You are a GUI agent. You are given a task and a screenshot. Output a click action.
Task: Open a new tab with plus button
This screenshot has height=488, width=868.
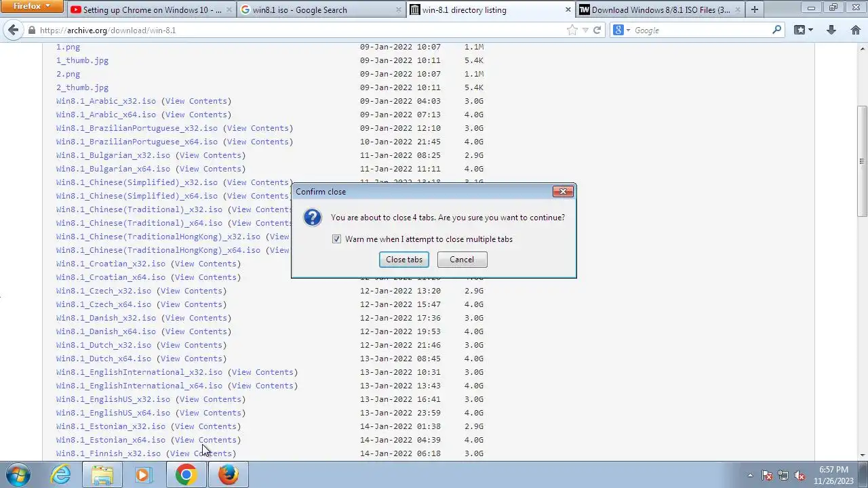click(x=754, y=9)
